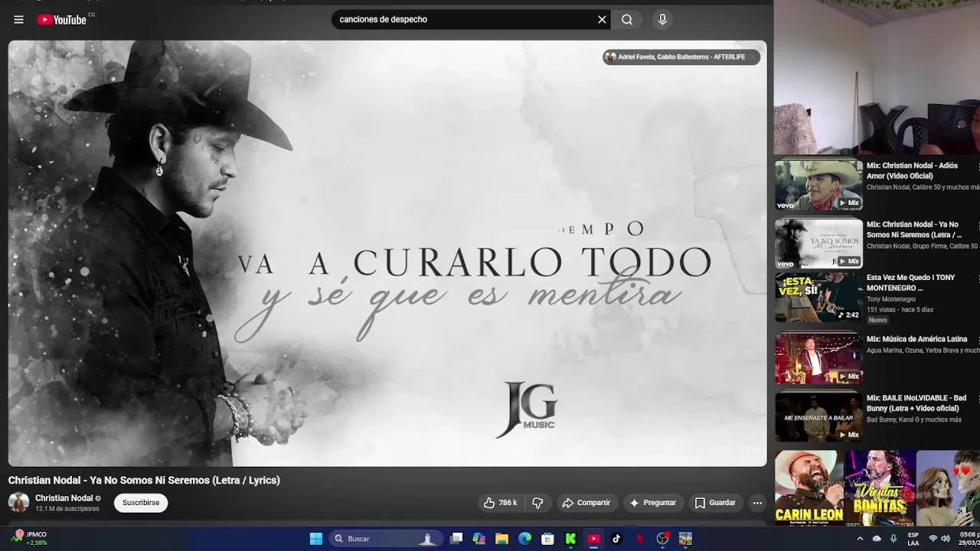Click the Nuevo badge on the Tony Montenegro video
980x551 pixels.
click(x=878, y=320)
